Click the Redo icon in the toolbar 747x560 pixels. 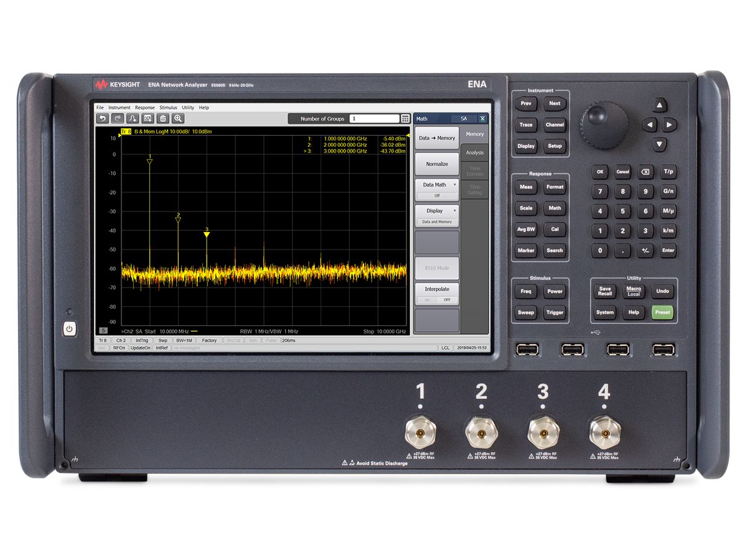click(118, 117)
